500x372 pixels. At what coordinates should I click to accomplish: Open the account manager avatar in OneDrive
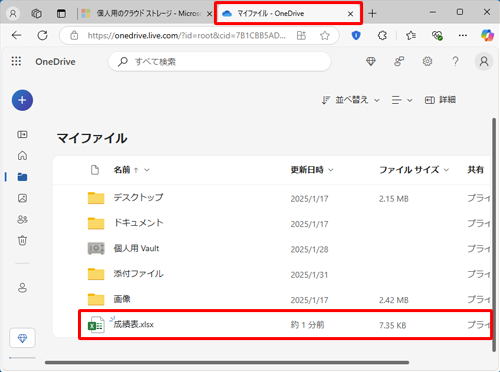[x=484, y=61]
